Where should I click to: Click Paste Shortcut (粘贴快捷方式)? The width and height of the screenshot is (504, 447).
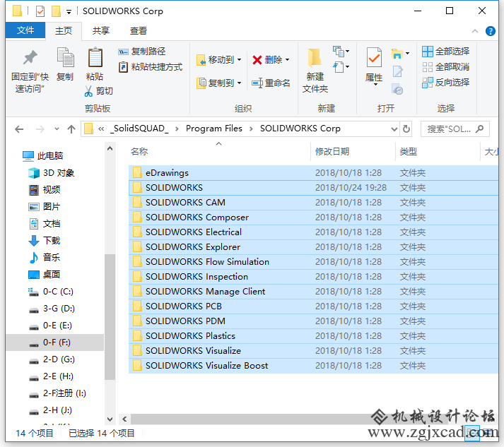click(x=151, y=67)
